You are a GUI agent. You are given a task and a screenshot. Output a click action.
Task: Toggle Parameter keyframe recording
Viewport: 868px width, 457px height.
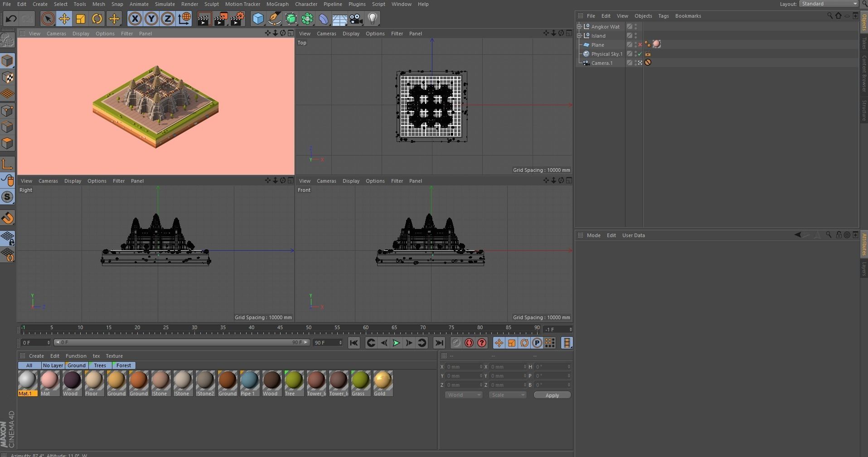pyautogui.click(x=537, y=343)
